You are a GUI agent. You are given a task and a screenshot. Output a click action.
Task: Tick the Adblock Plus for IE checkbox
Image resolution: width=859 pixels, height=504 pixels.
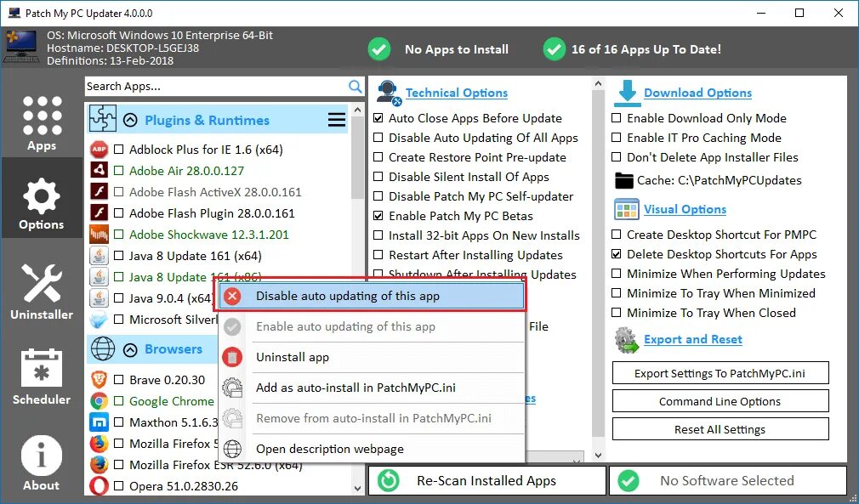click(x=118, y=150)
